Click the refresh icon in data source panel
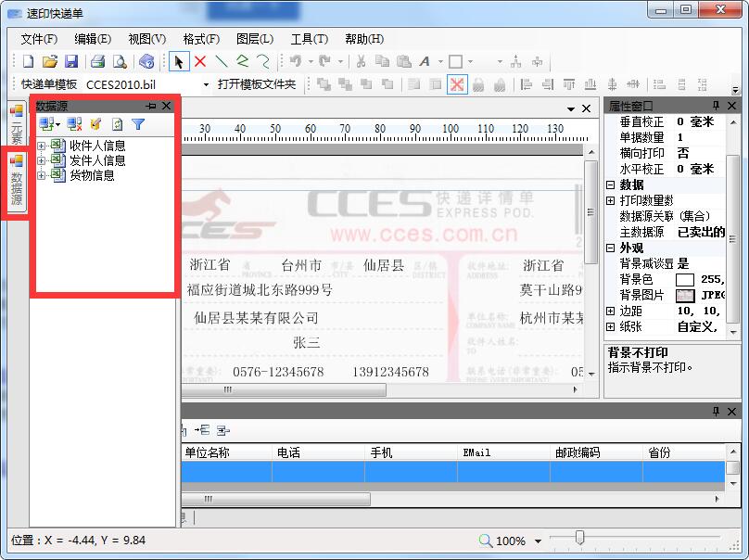 (117, 124)
